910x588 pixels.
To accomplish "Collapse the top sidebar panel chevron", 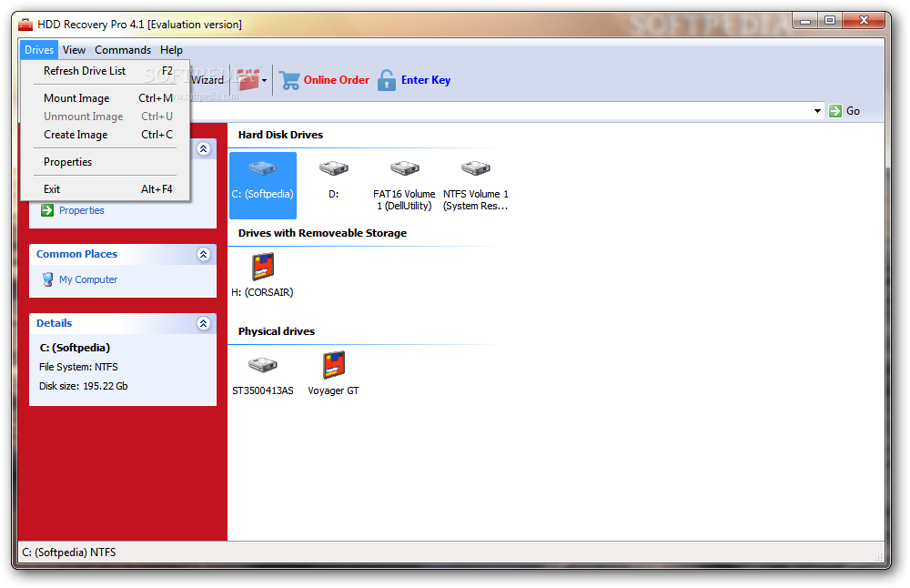I will (203, 148).
